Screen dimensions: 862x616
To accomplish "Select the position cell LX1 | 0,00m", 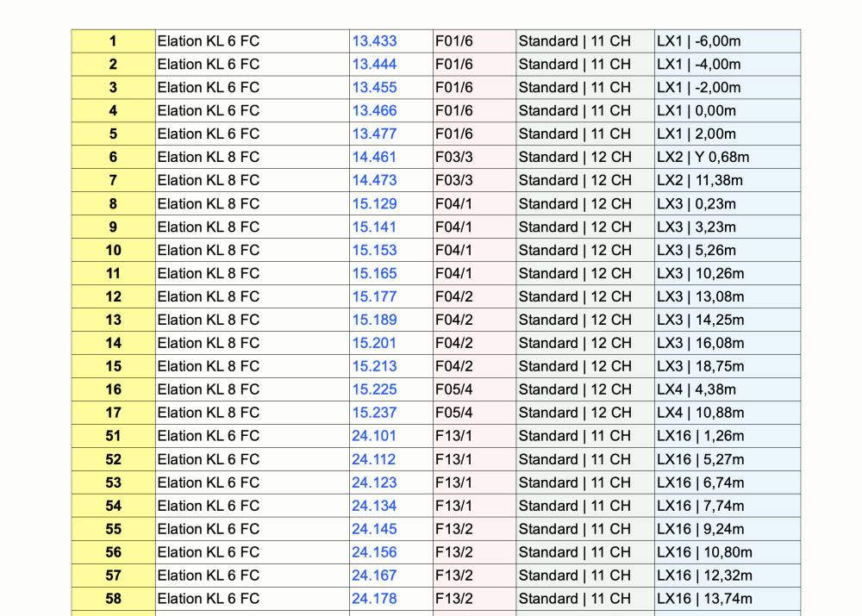I will [696, 111].
